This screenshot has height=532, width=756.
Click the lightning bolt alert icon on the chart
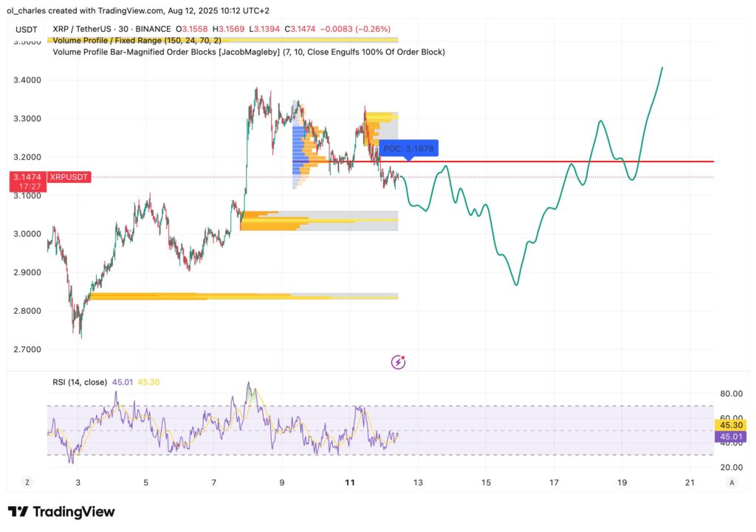pos(398,361)
